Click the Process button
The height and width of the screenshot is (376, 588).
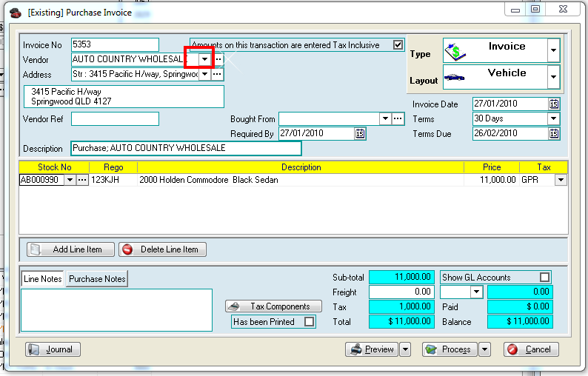coord(450,349)
